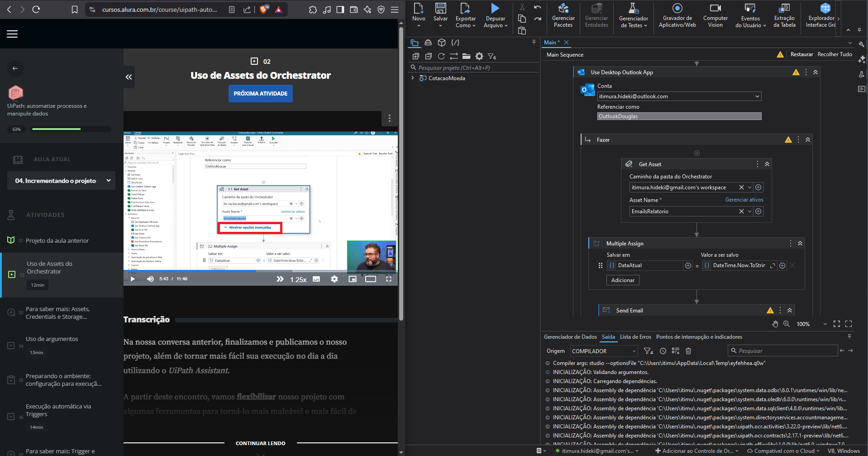
Task: Refresh the project panel
Action: click(441, 56)
